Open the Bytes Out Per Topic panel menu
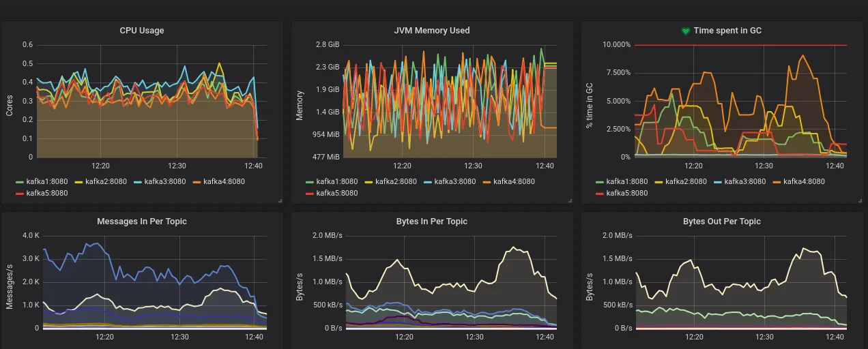Screen dimensions: 868x349 point(722,222)
